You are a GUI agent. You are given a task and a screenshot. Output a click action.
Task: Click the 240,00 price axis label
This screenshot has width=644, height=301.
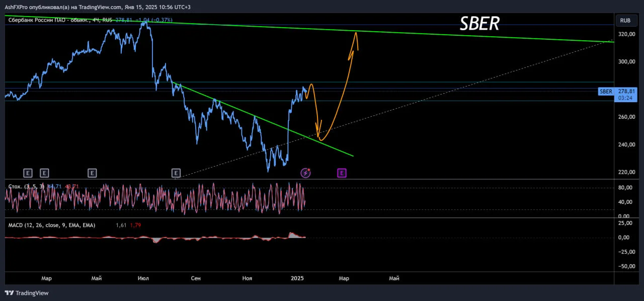click(x=626, y=145)
